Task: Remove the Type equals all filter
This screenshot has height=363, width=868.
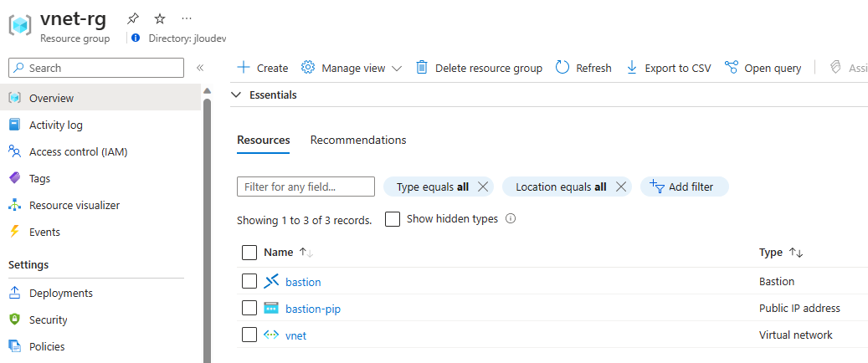Action: (483, 187)
